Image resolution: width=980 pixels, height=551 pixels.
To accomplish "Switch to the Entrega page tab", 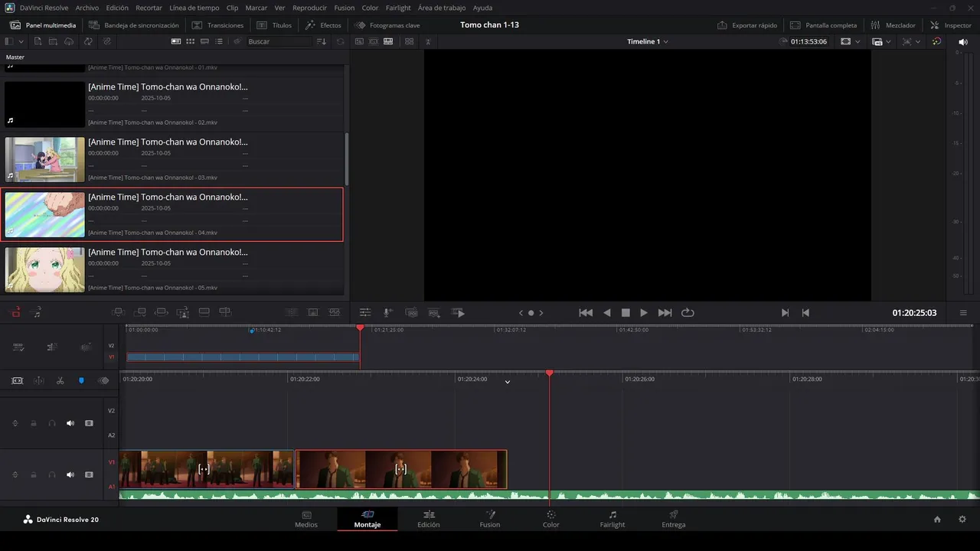I will click(x=674, y=519).
